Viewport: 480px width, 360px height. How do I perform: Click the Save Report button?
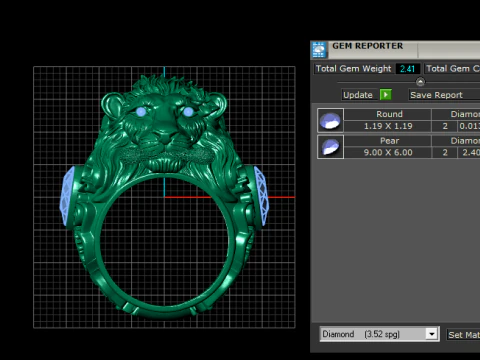pyautogui.click(x=444, y=95)
